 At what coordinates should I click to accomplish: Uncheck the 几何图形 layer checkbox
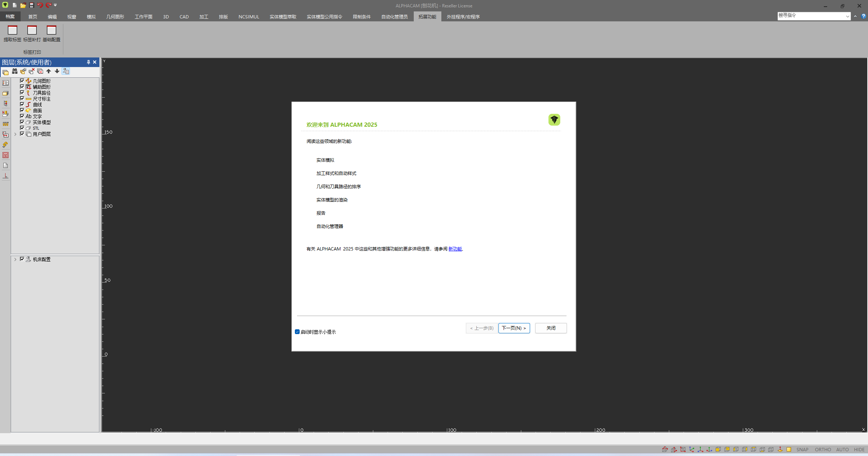(x=22, y=81)
